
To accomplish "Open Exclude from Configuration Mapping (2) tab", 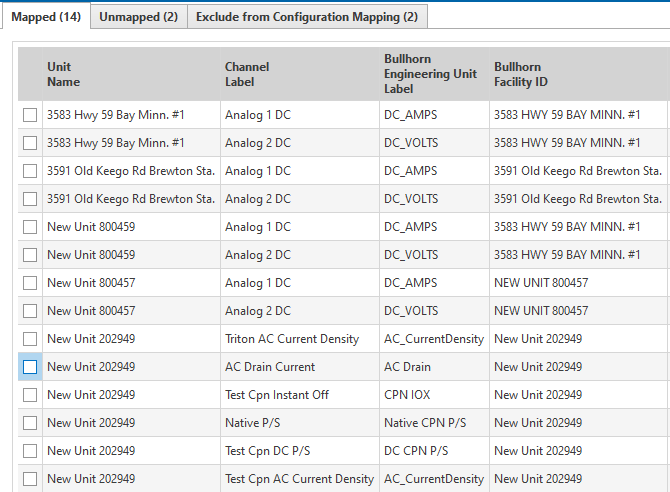I will [x=307, y=17].
